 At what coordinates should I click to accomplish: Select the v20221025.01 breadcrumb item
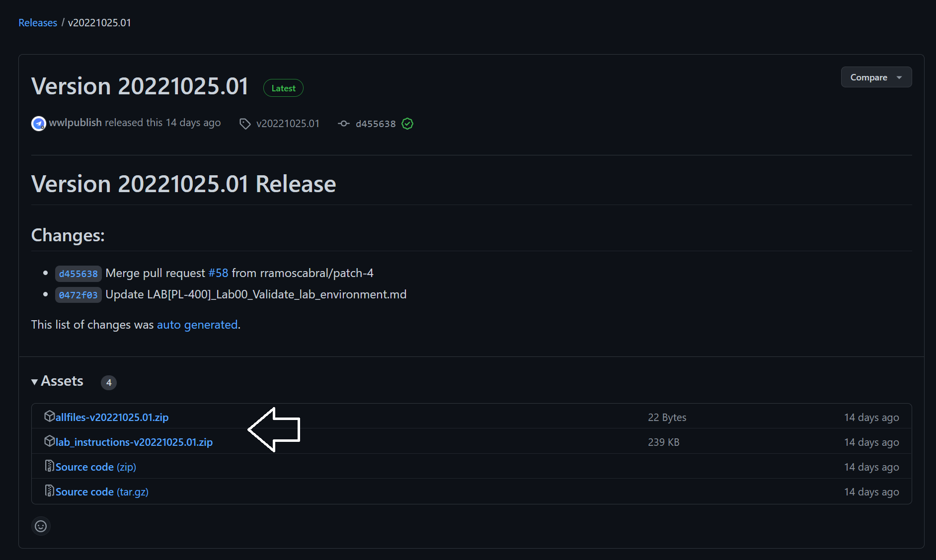(99, 22)
